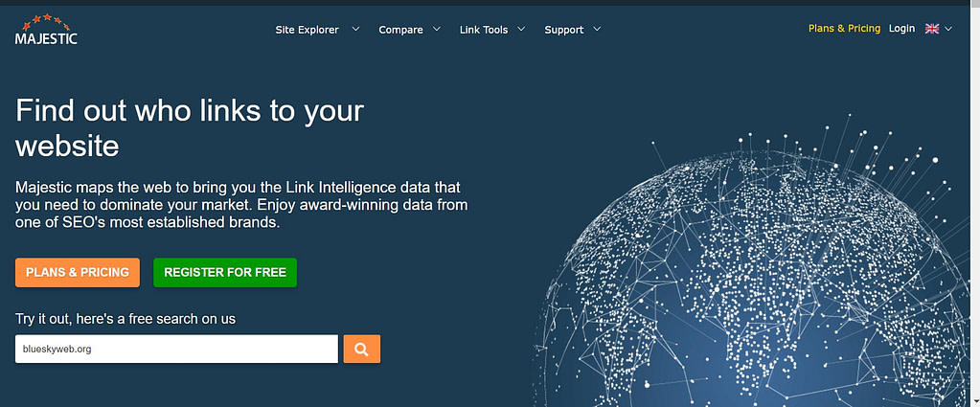Viewport: 980px width, 407px height.
Task: Open the Compare menu
Action: point(400,30)
